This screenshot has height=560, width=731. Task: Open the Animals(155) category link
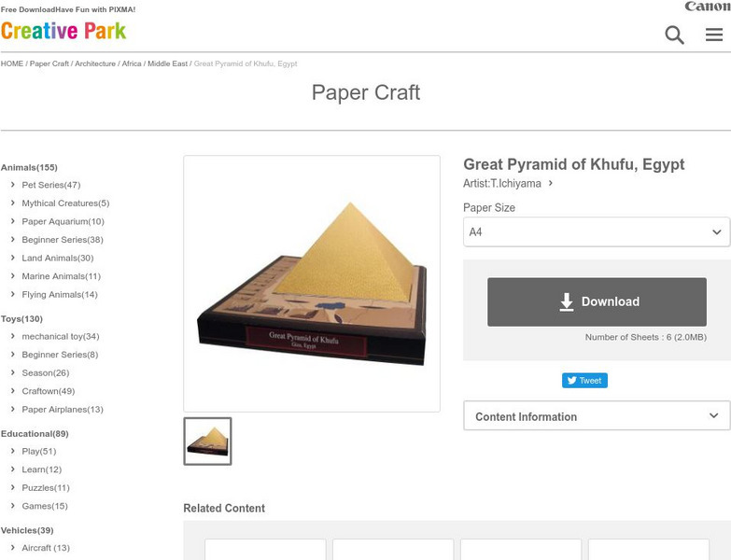point(29,167)
